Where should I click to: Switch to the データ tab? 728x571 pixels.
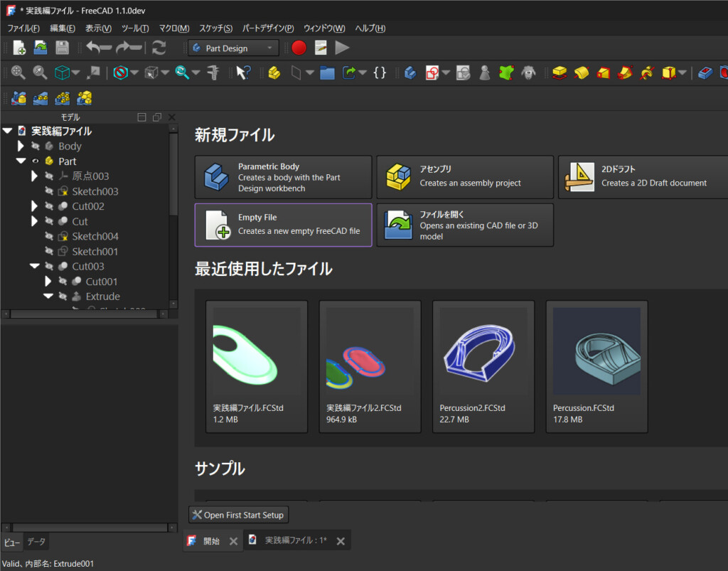36,542
